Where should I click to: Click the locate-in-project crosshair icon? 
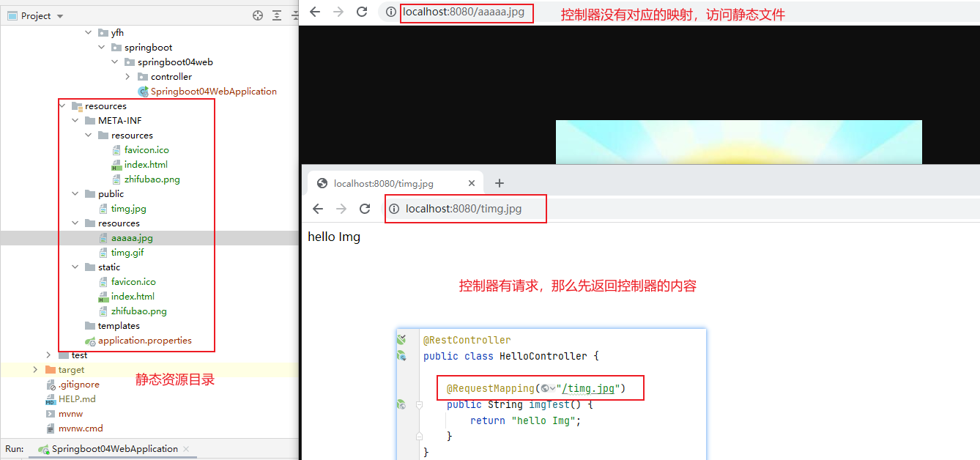coord(258,15)
